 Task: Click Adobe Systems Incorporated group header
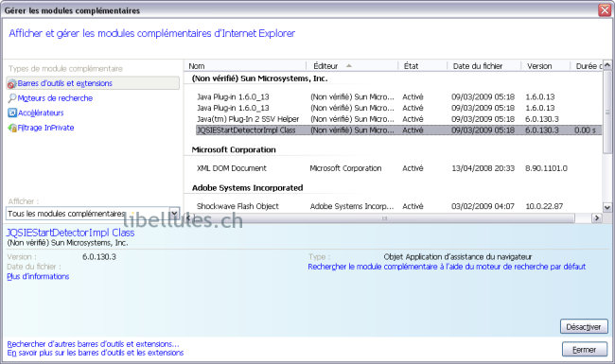tap(248, 188)
